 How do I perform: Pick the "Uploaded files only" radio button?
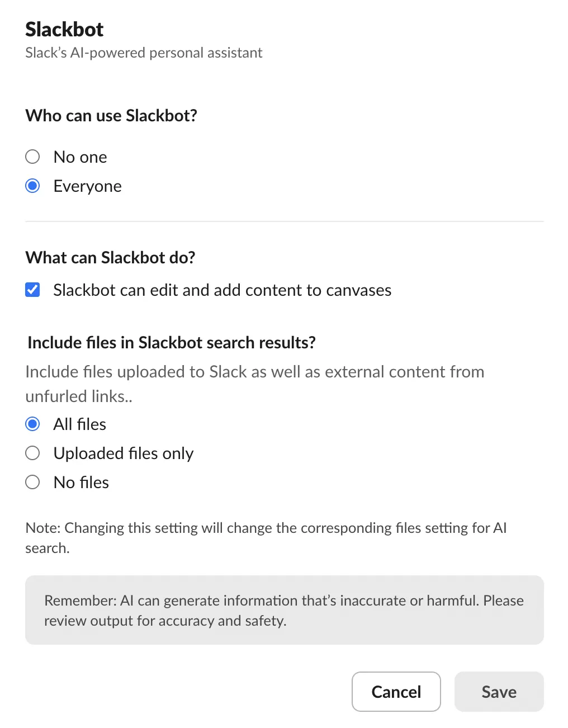point(33,453)
